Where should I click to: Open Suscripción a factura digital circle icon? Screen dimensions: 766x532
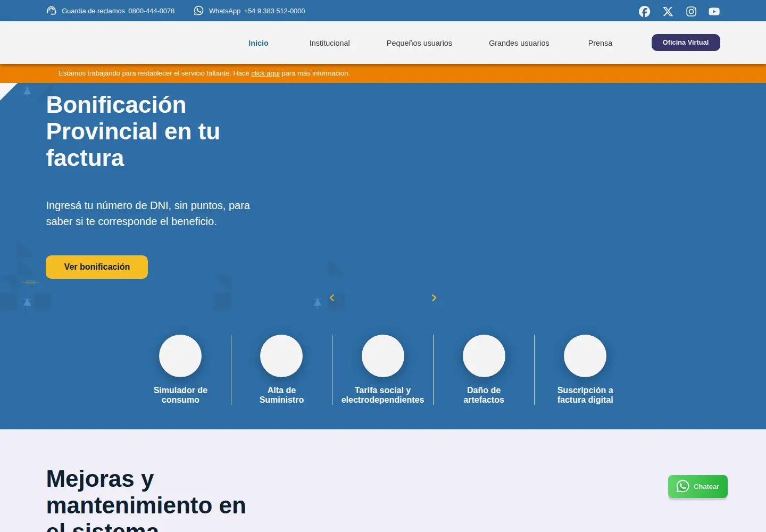[585, 356]
